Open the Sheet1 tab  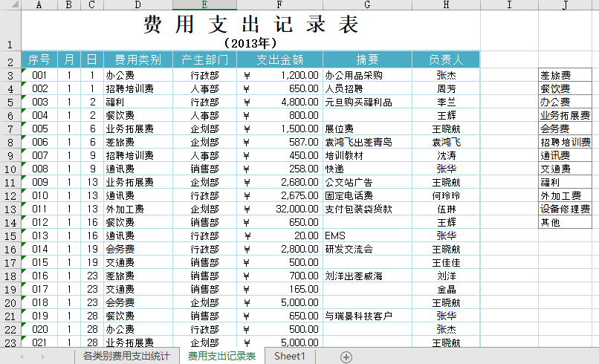click(x=289, y=357)
